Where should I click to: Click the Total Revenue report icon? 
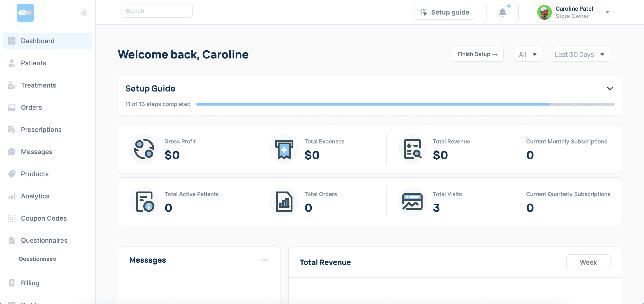tap(412, 149)
